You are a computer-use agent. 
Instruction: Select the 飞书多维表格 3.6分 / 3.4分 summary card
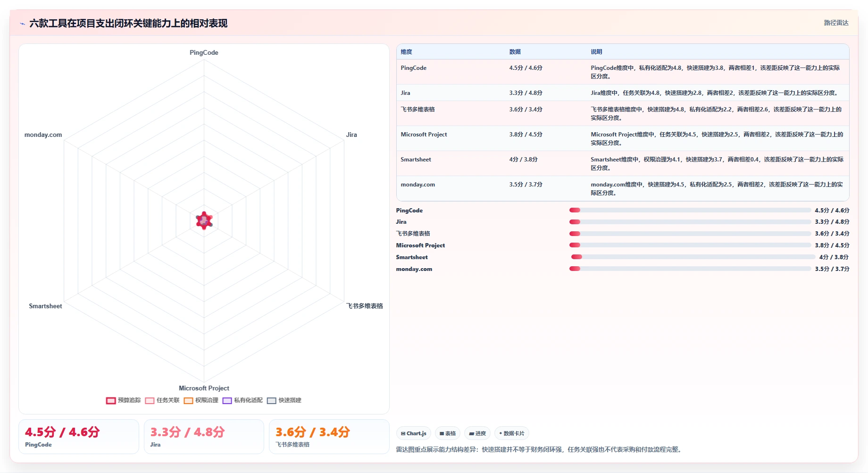(329, 437)
